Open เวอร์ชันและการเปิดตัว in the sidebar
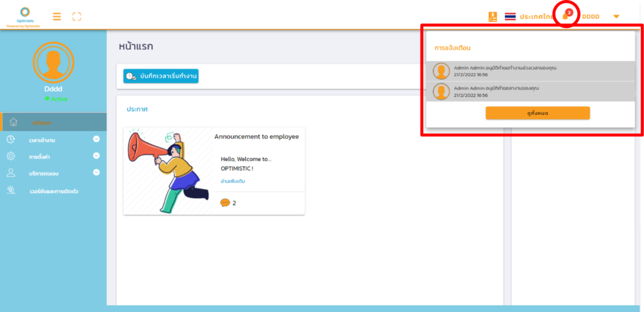 coord(53,191)
